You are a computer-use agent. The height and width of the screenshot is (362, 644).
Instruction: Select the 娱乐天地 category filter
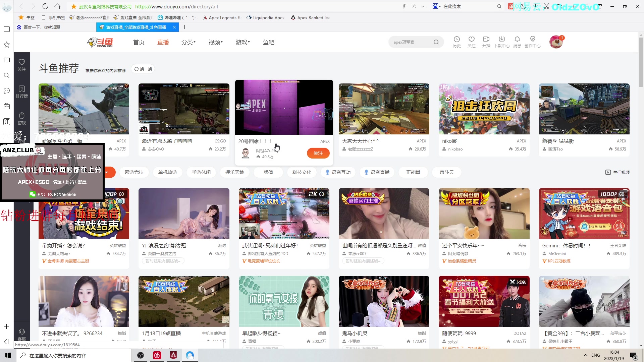235,172
